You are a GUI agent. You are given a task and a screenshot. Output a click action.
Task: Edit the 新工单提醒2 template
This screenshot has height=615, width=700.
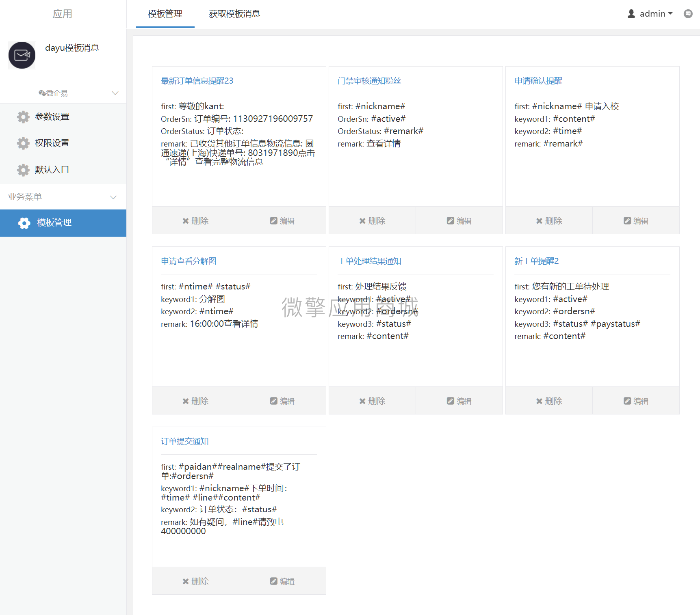[x=636, y=401]
